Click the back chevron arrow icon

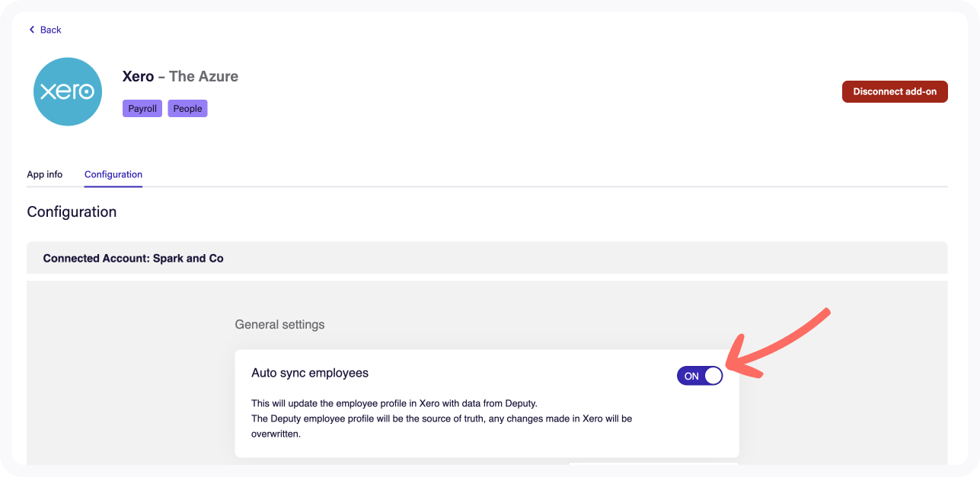(x=32, y=30)
